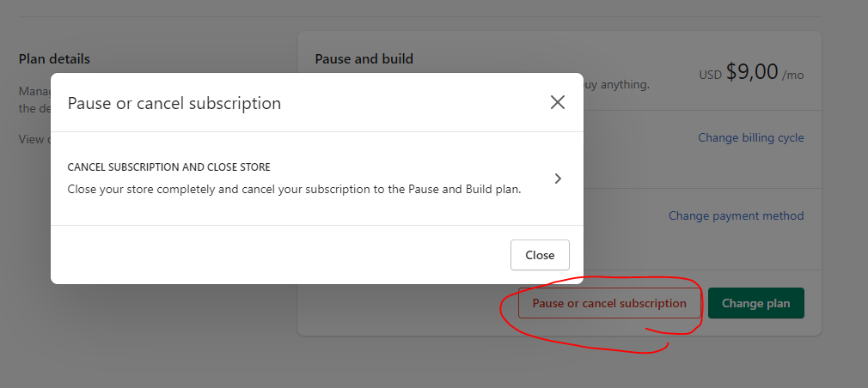Click the truncated 'Manag' text under Plan details
This screenshot has width=868, height=388.
point(34,91)
